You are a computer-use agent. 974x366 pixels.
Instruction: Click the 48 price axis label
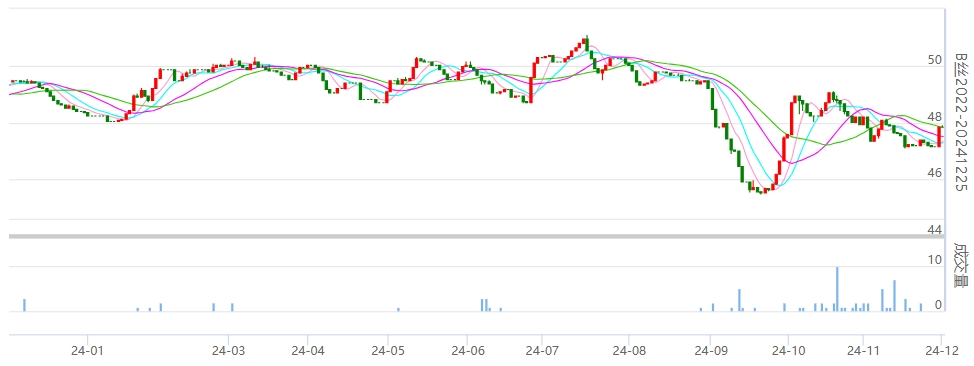pyautogui.click(x=935, y=117)
